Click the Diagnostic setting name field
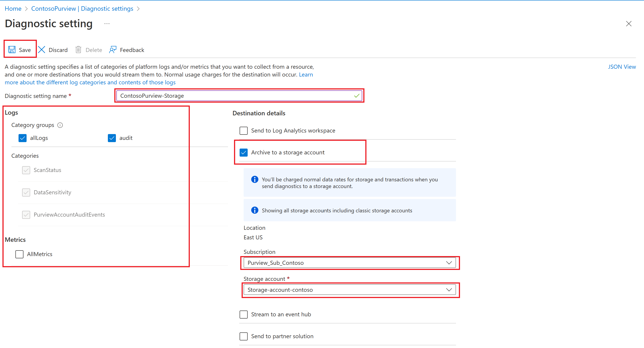 [x=235, y=96]
